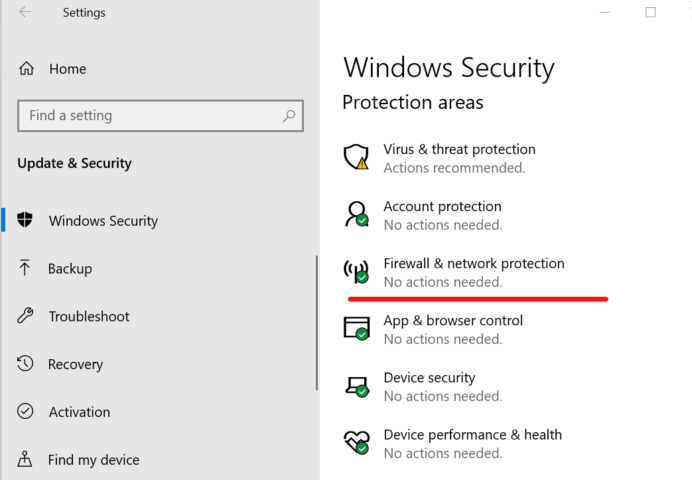The height and width of the screenshot is (480, 692).
Task: Select Windows Security in the sidebar
Action: click(103, 221)
